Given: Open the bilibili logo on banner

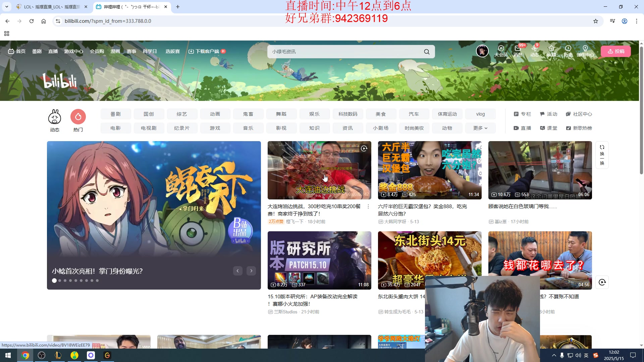Looking at the screenshot, I should tap(60, 81).
